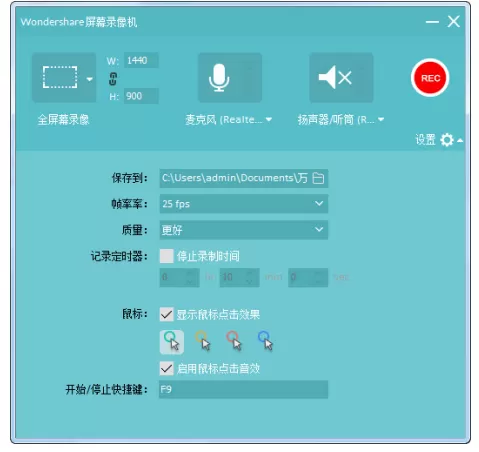
Task: Select the green mouse click effect
Action: pos(172,342)
